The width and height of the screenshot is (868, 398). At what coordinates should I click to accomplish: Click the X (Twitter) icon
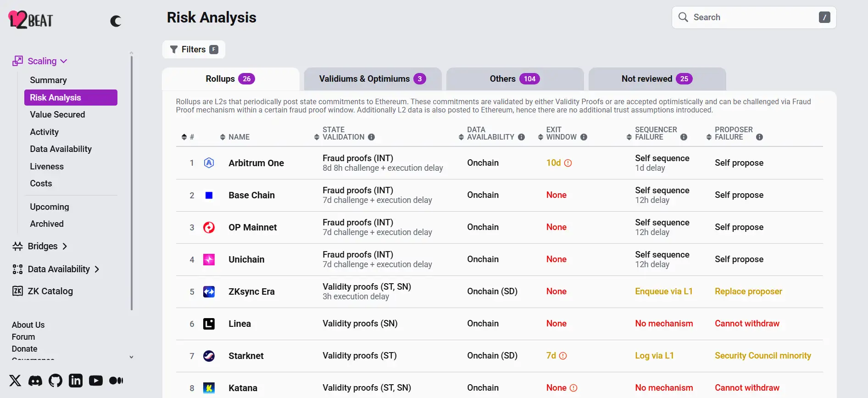click(x=15, y=381)
